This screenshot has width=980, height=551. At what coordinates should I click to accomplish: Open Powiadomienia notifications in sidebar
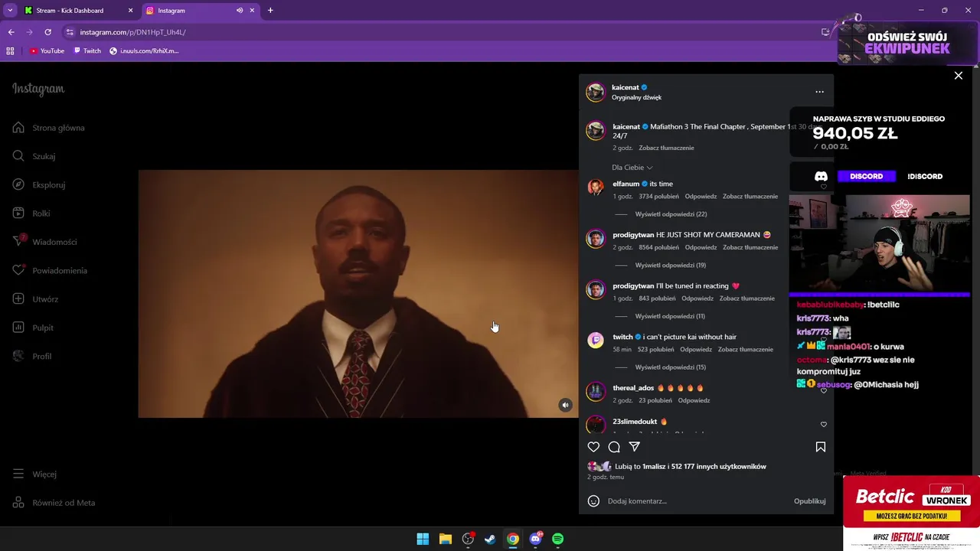[50, 270]
